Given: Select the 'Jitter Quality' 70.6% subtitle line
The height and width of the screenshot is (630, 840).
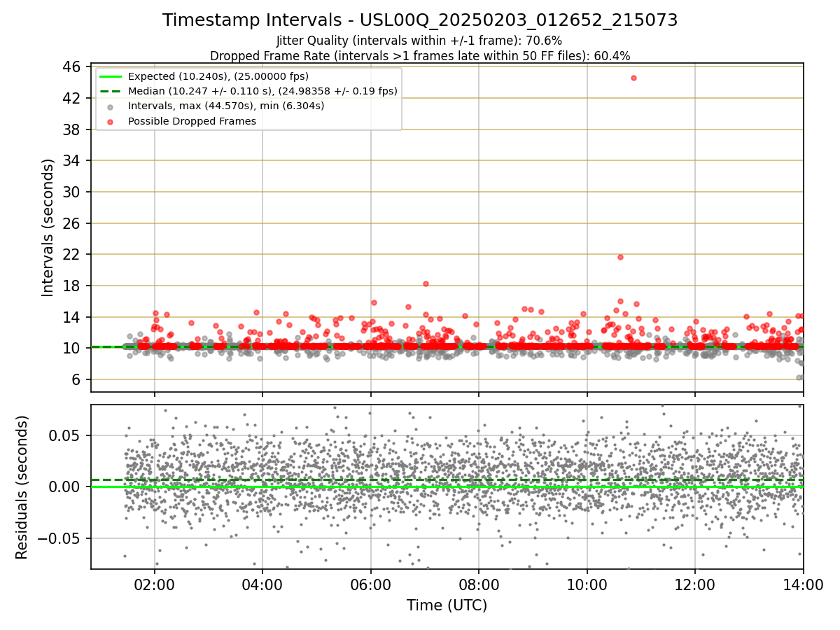Looking at the screenshot, I should click(419, 41).
